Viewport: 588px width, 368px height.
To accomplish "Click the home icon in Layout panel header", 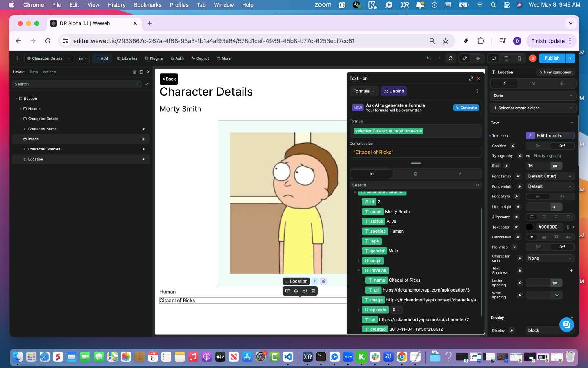I will [134, 72].
